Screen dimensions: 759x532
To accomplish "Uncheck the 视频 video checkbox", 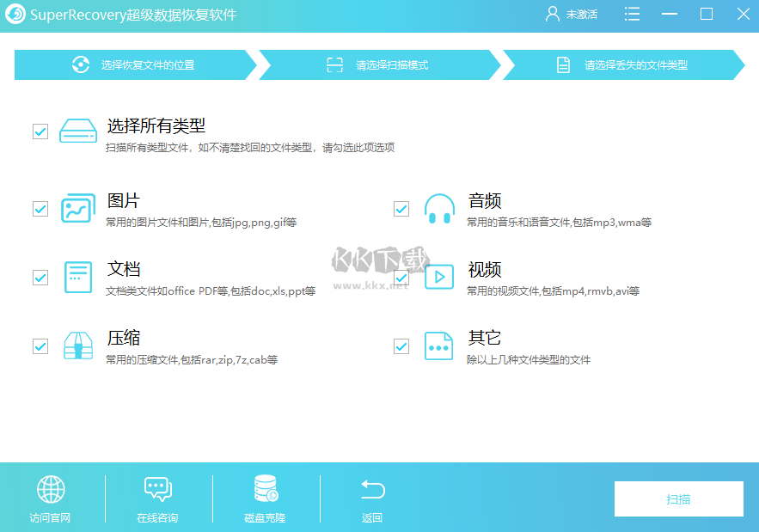I will click(x=401, y=277).
